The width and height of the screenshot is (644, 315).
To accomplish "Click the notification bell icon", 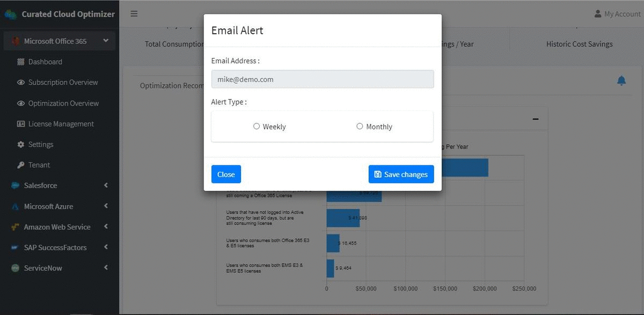I will [621, 80].
